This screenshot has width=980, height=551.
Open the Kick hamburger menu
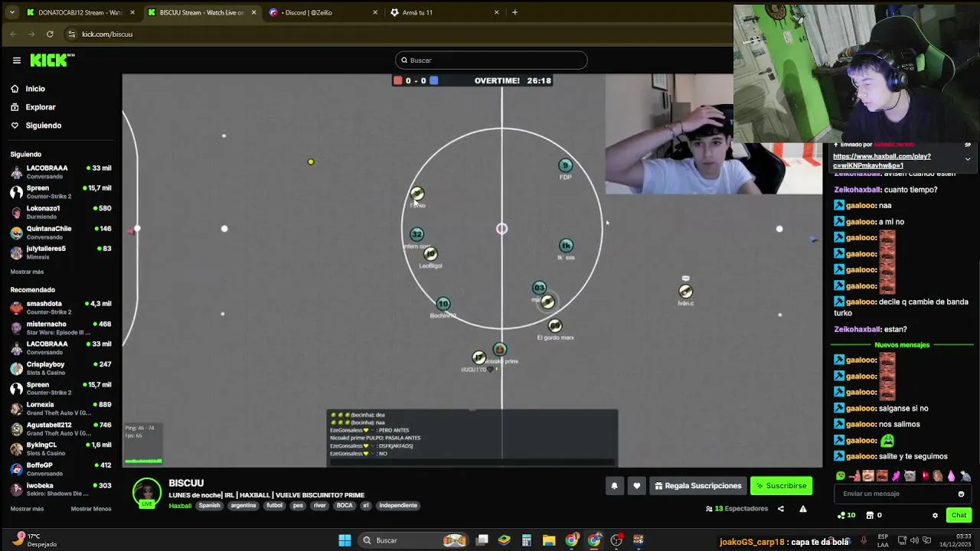pyautogui.click(x=16, y=60)
